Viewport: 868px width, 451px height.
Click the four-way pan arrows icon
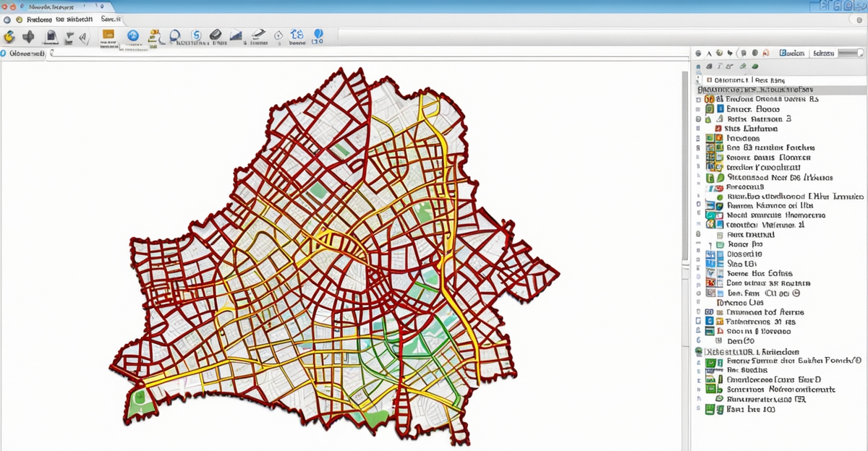[x=28, y=36]
